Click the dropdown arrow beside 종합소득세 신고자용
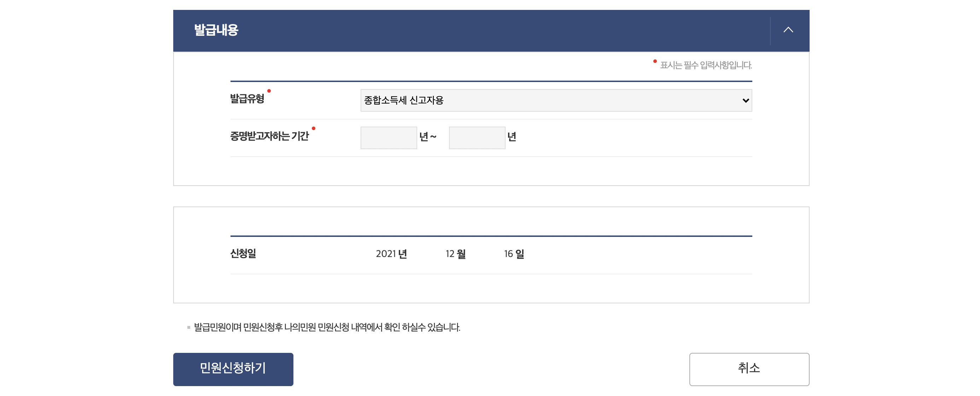 [745, 100]
